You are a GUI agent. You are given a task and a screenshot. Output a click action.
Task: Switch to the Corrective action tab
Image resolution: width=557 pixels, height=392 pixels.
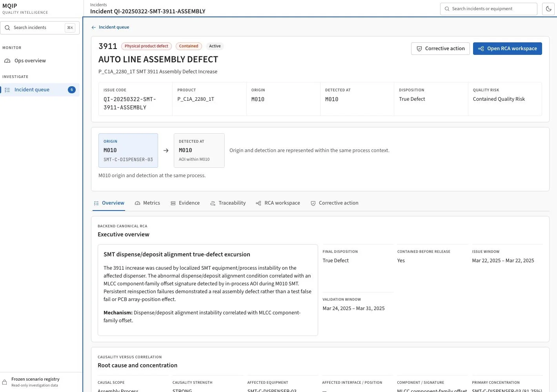(x=335, y=203)
